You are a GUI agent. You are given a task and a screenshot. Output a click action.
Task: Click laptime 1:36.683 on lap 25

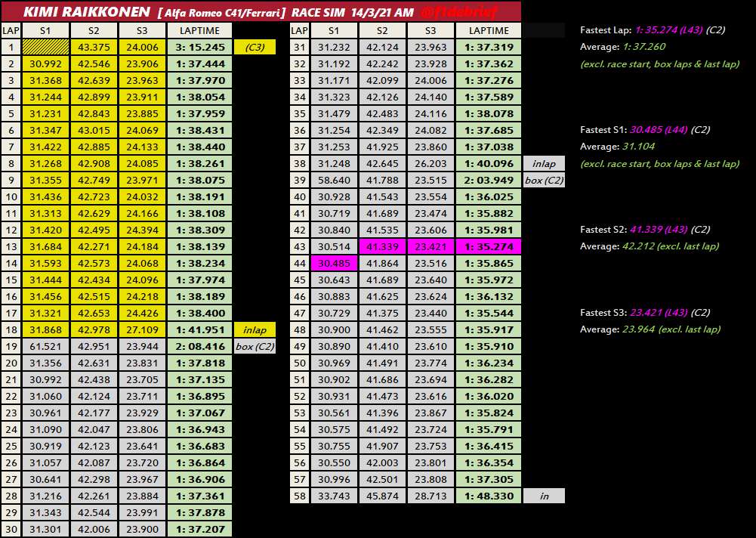click(x=199, y=447)
